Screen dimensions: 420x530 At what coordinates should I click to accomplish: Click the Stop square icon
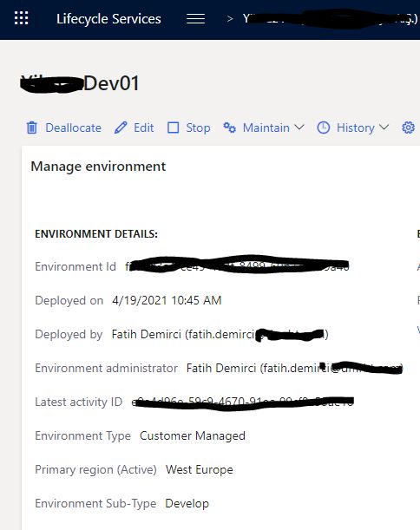coord(174,128)
